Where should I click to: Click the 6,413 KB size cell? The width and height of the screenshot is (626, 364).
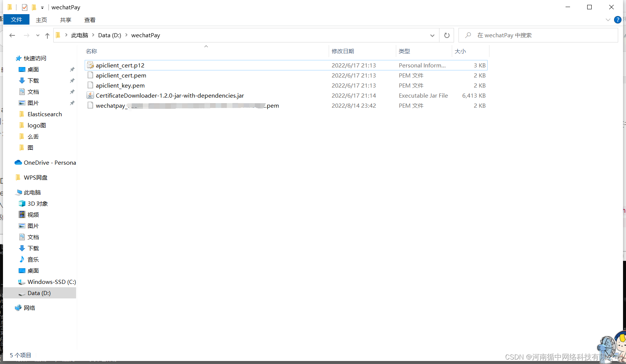coord(474,95)
